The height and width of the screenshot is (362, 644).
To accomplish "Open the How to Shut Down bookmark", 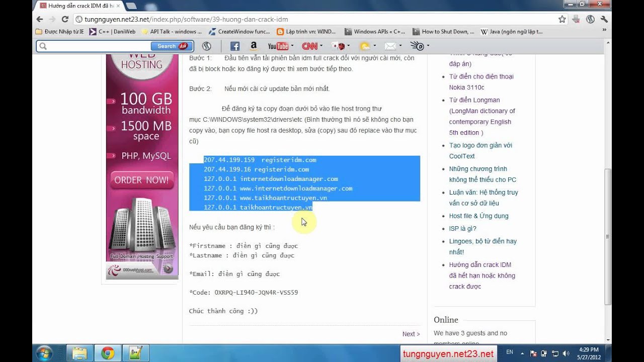I will (443, 32).
